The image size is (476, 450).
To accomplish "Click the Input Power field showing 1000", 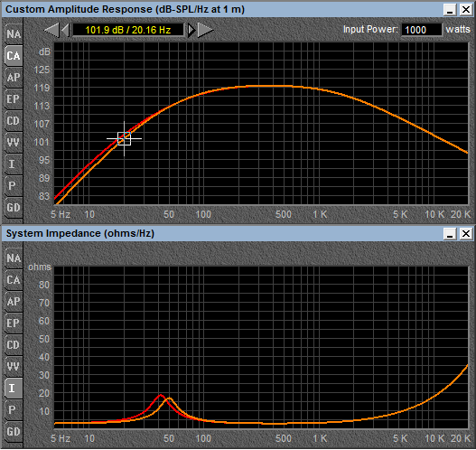I will point(422,30).
